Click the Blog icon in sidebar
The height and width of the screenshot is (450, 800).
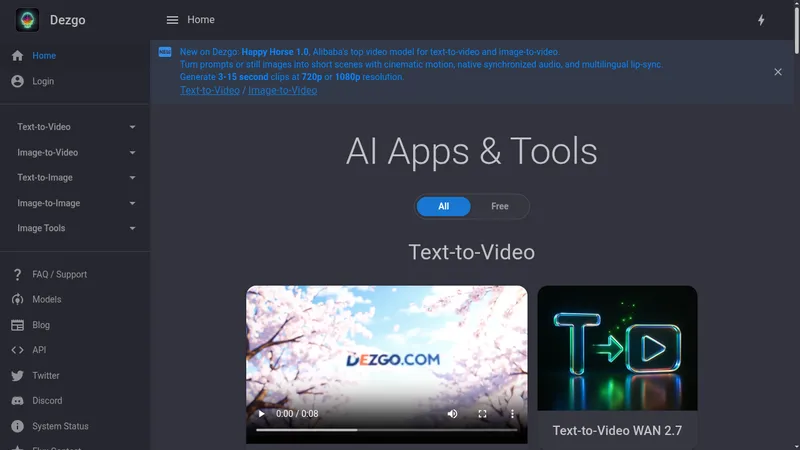coord(17,325)
